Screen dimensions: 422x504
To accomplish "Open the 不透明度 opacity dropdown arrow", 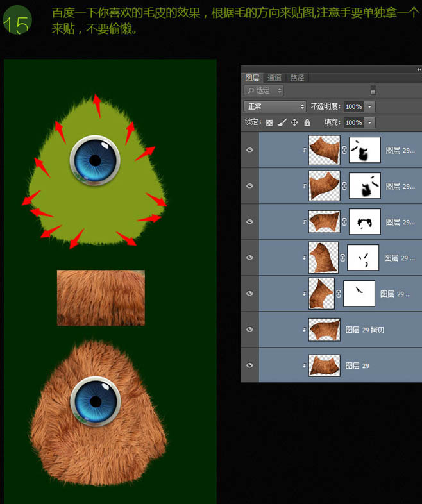I will pos(370,106).
